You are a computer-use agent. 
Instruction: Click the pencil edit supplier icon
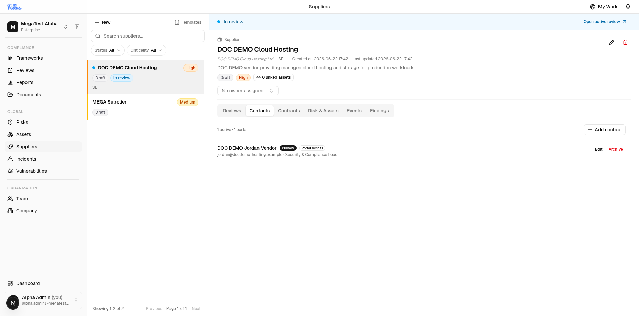(x=612, y=42)
